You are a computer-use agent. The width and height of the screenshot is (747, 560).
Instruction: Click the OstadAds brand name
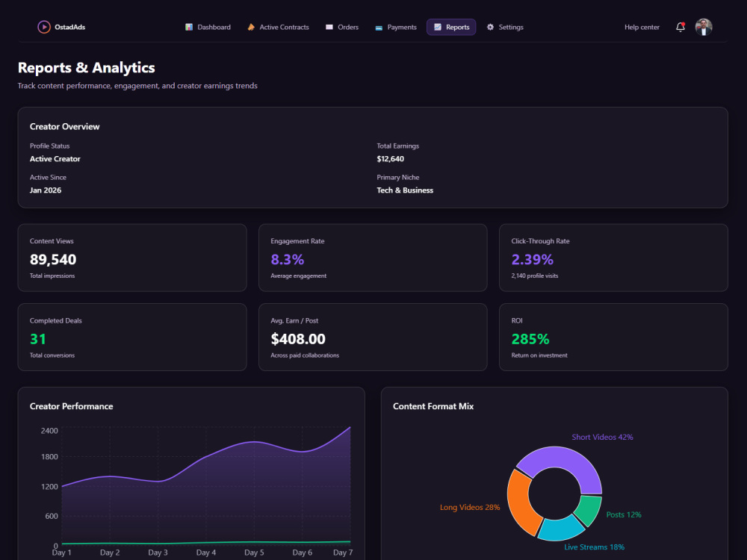tap(70, 27)
